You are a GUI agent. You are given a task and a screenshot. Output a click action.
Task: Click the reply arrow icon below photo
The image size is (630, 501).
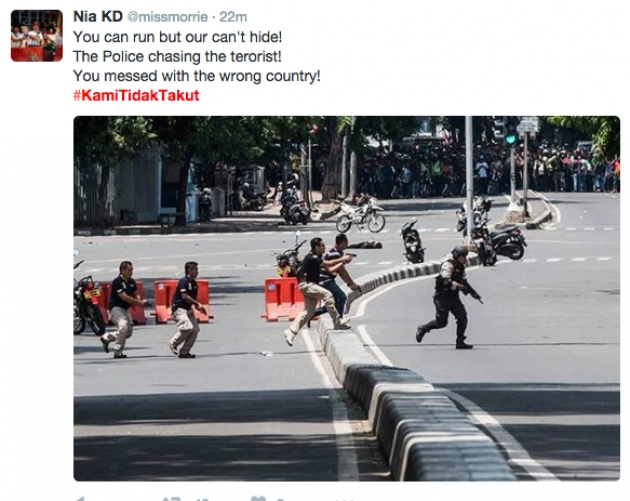point(80,499)
